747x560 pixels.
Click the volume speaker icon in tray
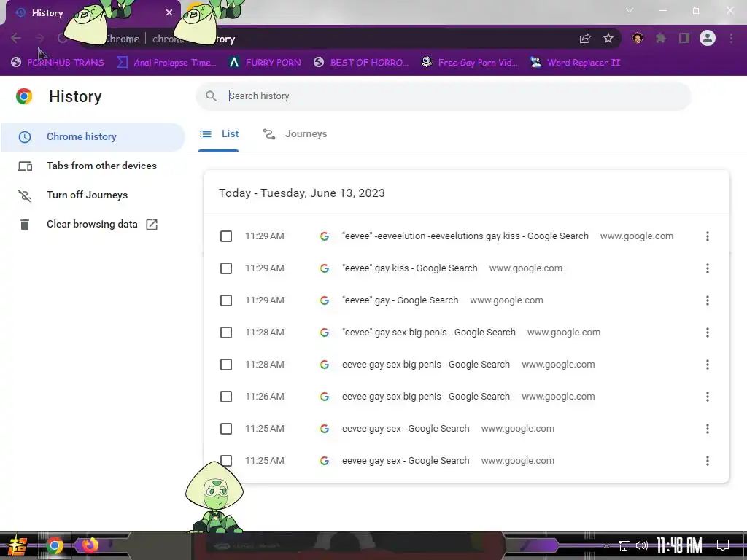coord(642,545)
